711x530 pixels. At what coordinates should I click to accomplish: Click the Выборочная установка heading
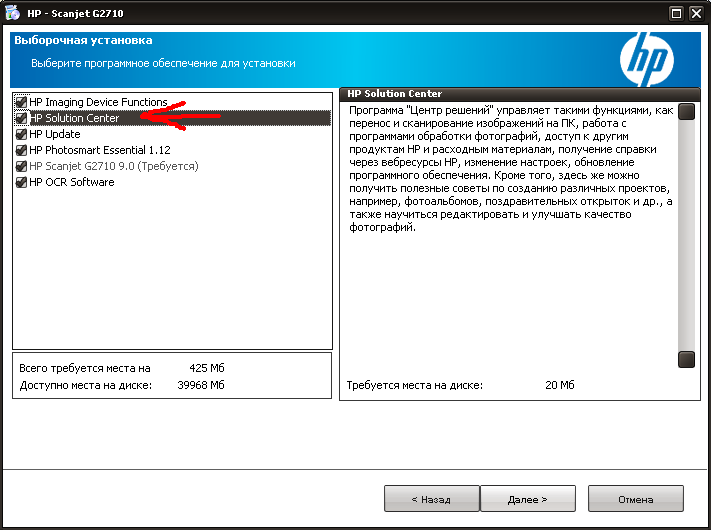pyautogui.click(x=83, y=40)
